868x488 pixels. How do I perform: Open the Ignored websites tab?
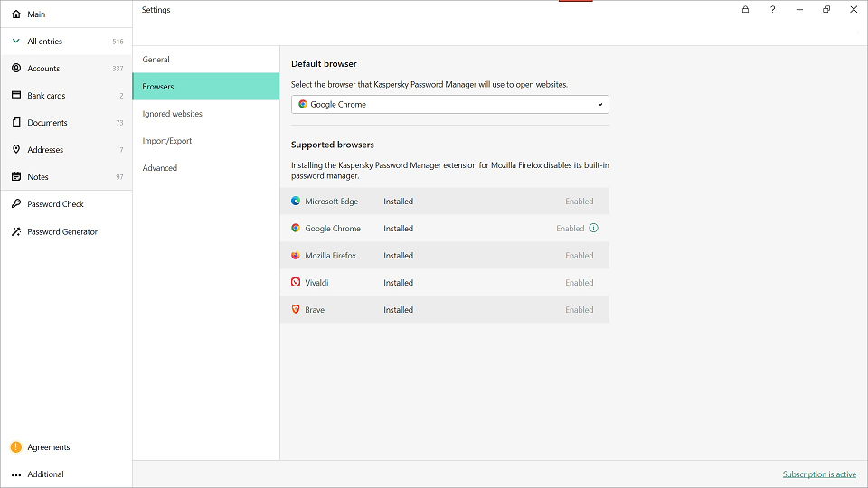(x=206, y=114)
